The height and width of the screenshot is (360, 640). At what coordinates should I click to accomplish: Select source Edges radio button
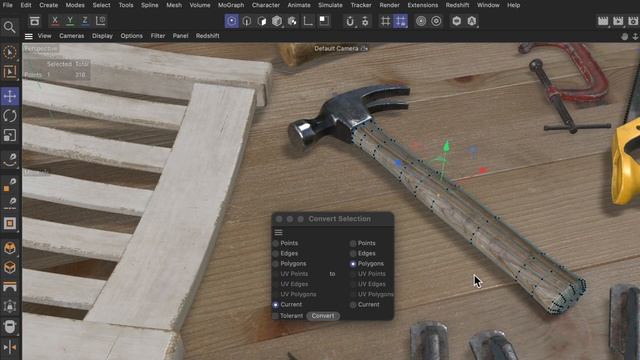(x=276, y=253)
